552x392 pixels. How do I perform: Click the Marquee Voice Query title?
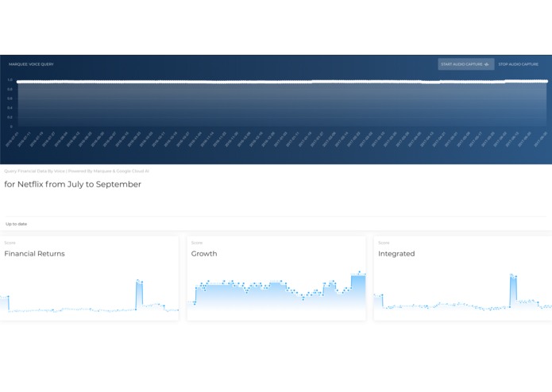(x=31, y=64)
